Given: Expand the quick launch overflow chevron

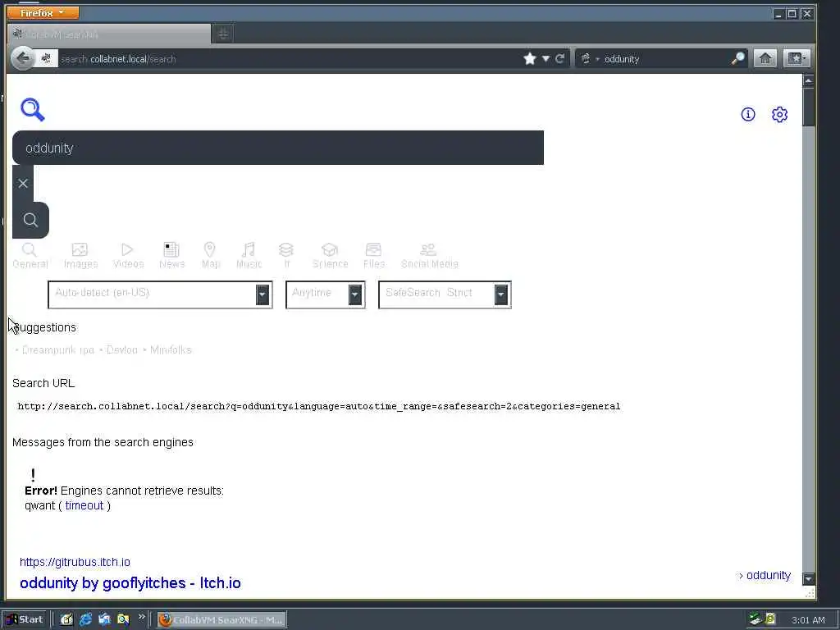Looking at the screenshot, I should click(141, 617).
